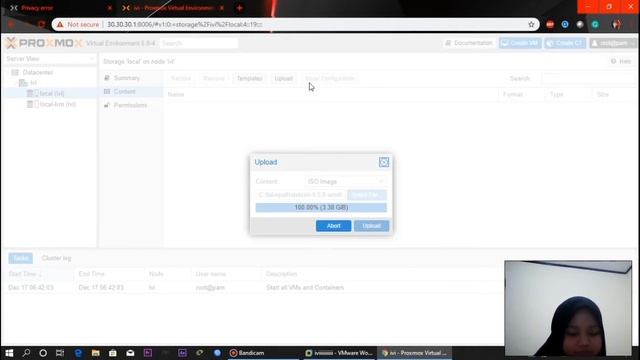The width and height of the screenshot is (640, 360).
Task: Select the ivi node folder icon
Action: 23,83
